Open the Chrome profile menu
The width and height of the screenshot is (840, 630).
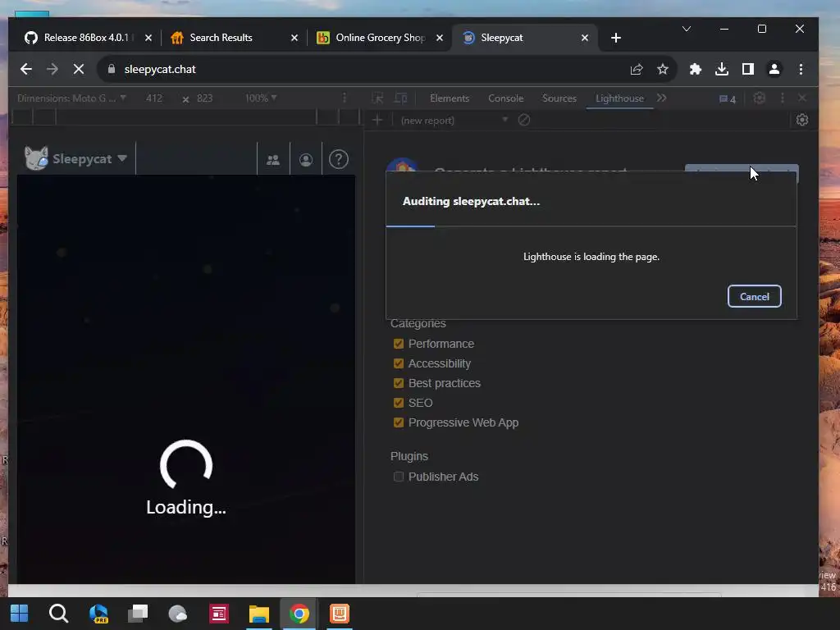coord(774,69)
